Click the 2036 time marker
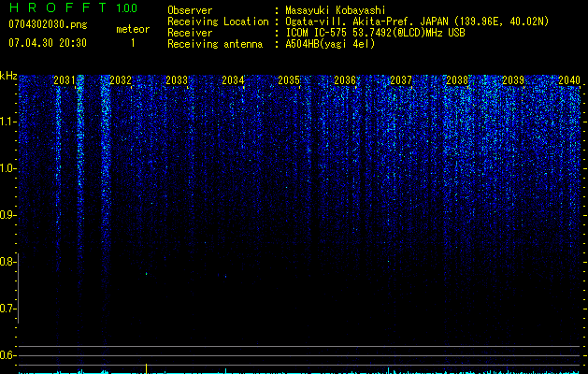 pyautogui.click(x=345, y=80)
